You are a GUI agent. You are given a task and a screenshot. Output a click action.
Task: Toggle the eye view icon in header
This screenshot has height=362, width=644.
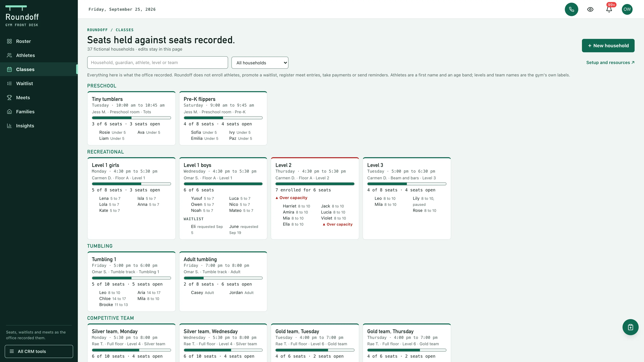coord(590,9)
